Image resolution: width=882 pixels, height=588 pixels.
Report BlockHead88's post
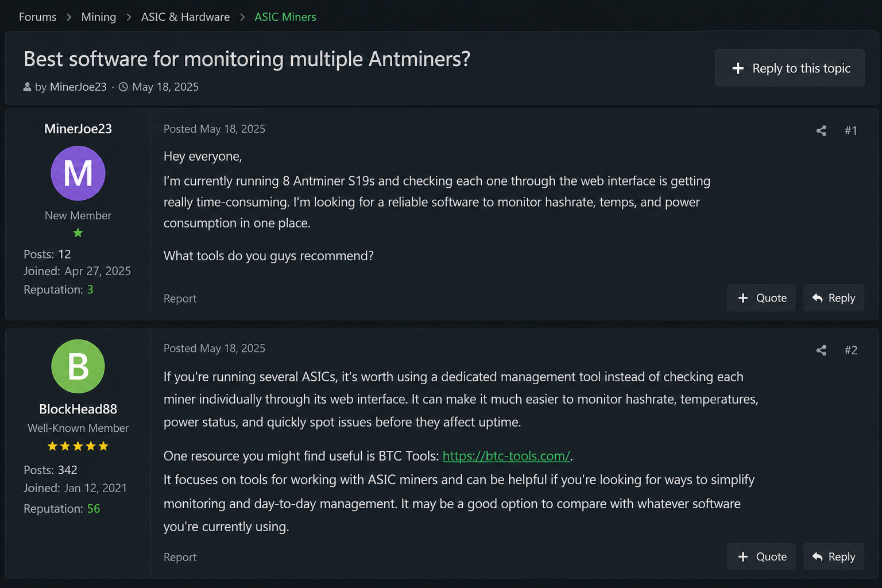click(180, 557)
